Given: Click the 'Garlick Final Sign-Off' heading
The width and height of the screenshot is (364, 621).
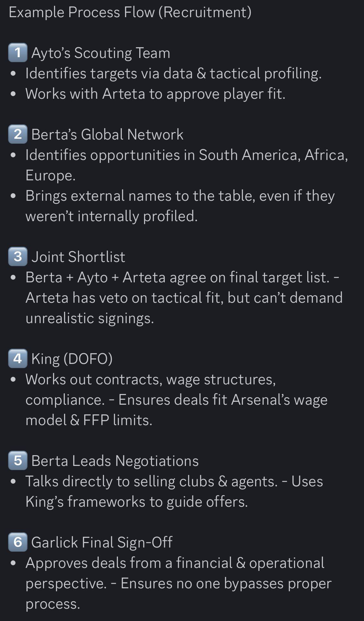Looking at the screenshot, I should coord(102,543).
